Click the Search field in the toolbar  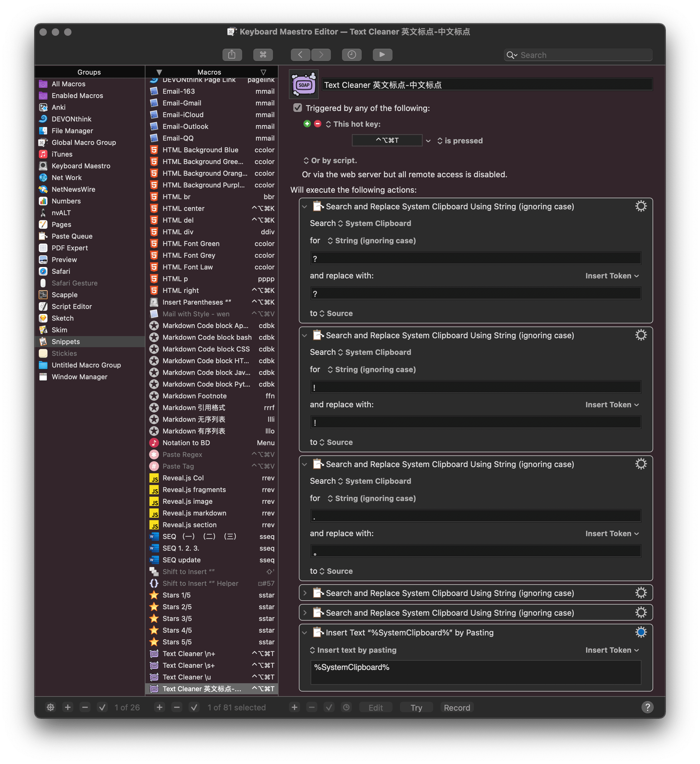(578, 55)
